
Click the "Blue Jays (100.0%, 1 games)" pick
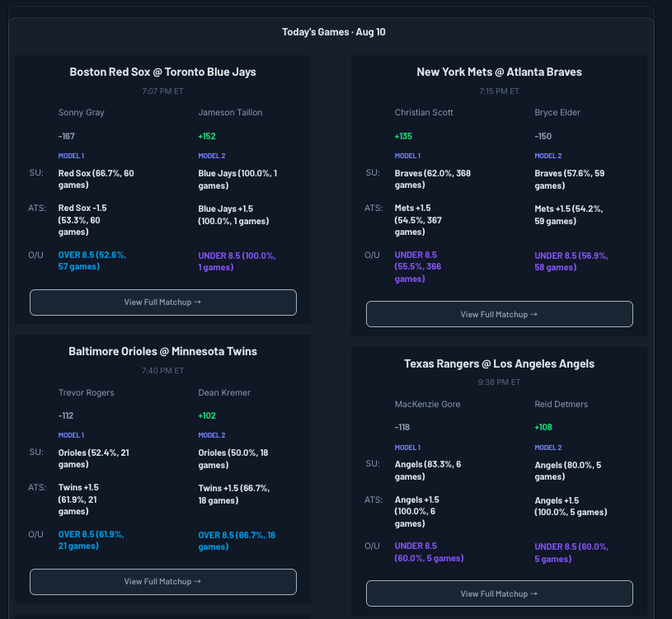click(237, 180)
